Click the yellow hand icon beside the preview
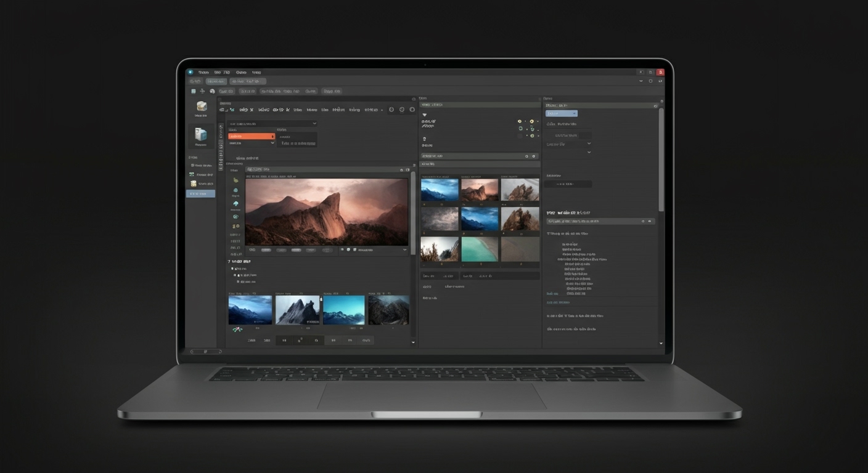Viewport: 868px width, 473px height. coord(235,179)
